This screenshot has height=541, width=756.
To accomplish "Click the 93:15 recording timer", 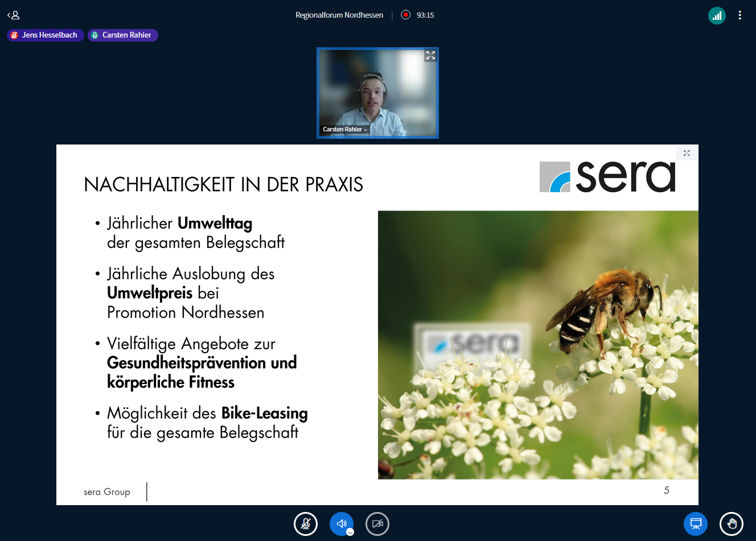I will pos(425,15).
